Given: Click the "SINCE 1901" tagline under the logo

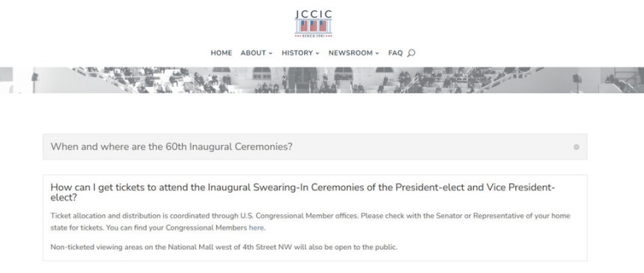Looking at the screenshot, I should [x=313, y=36].
